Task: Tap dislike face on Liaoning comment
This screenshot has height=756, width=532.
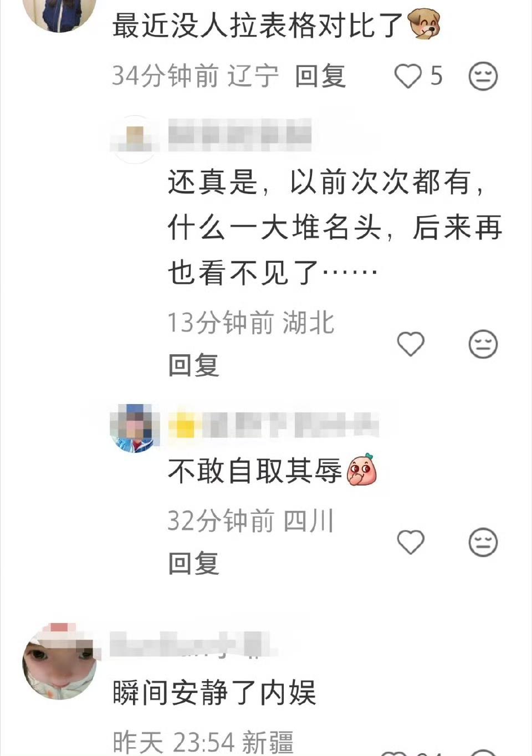Action: [483, 76]
